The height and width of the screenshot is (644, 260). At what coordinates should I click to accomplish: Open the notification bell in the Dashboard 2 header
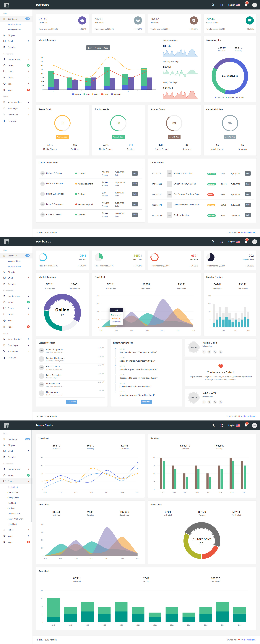pos(246,242)
